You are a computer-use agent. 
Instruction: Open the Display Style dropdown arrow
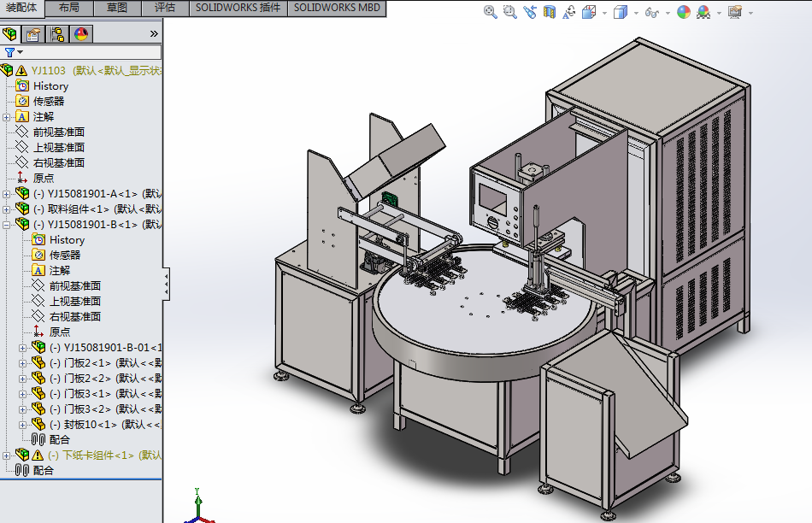coord(634,13)
